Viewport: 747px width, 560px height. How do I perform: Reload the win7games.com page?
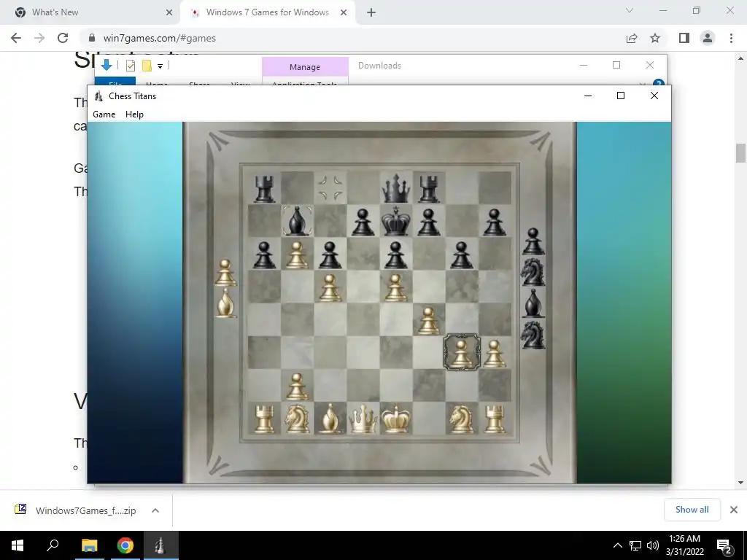(x=63, y=38)
